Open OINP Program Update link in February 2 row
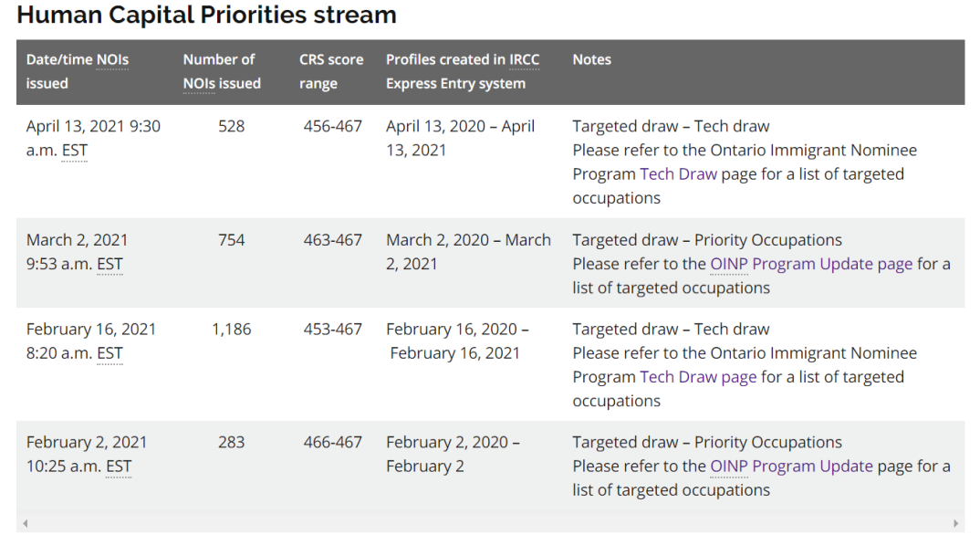The width and height of the screenshot is (980, 545). (x=791, y=466)
